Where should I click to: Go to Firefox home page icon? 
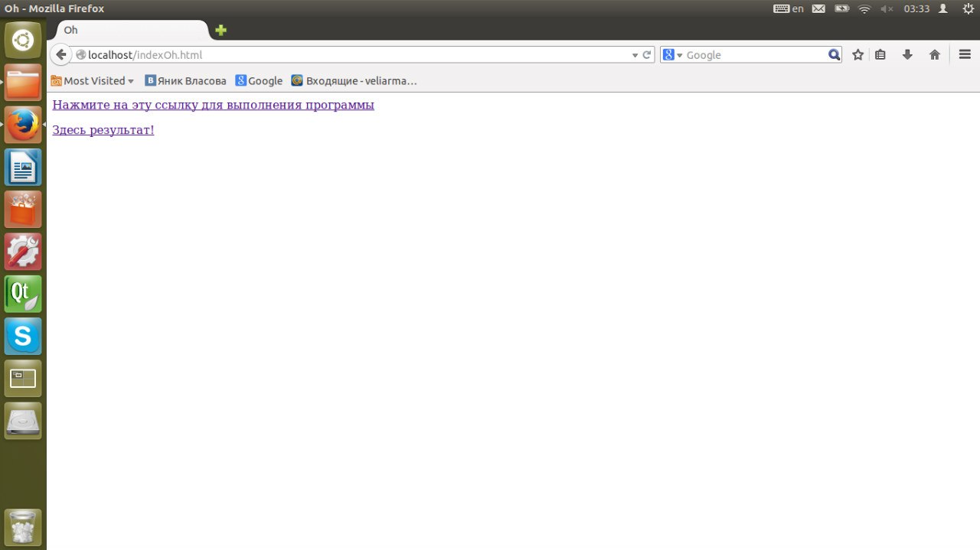point(934,55)
